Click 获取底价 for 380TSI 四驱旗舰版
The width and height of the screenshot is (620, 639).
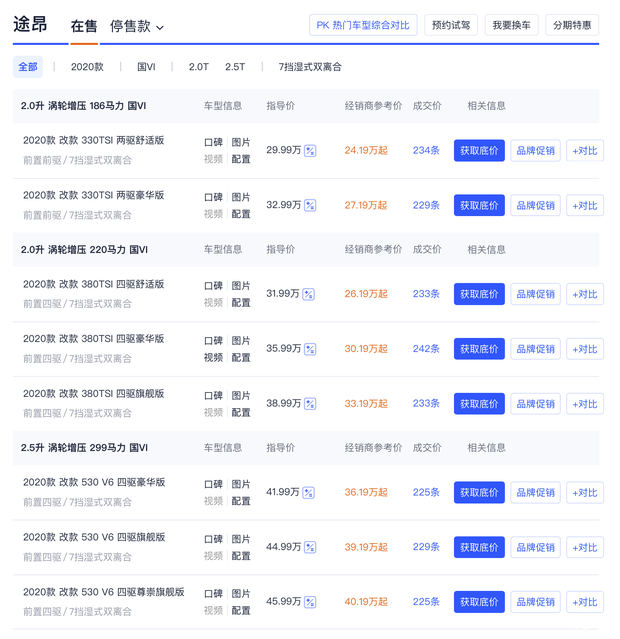[479, 404]
